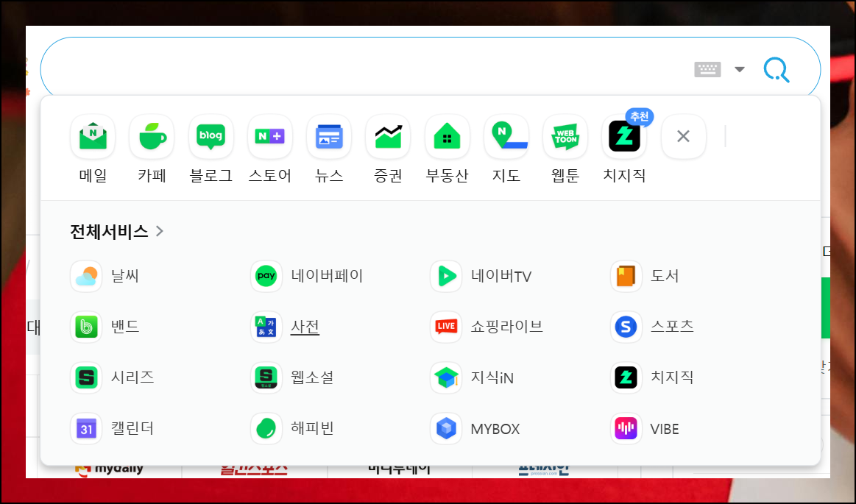Open the 네이버페이 text link
856x504 pixels.
[327, 276]
